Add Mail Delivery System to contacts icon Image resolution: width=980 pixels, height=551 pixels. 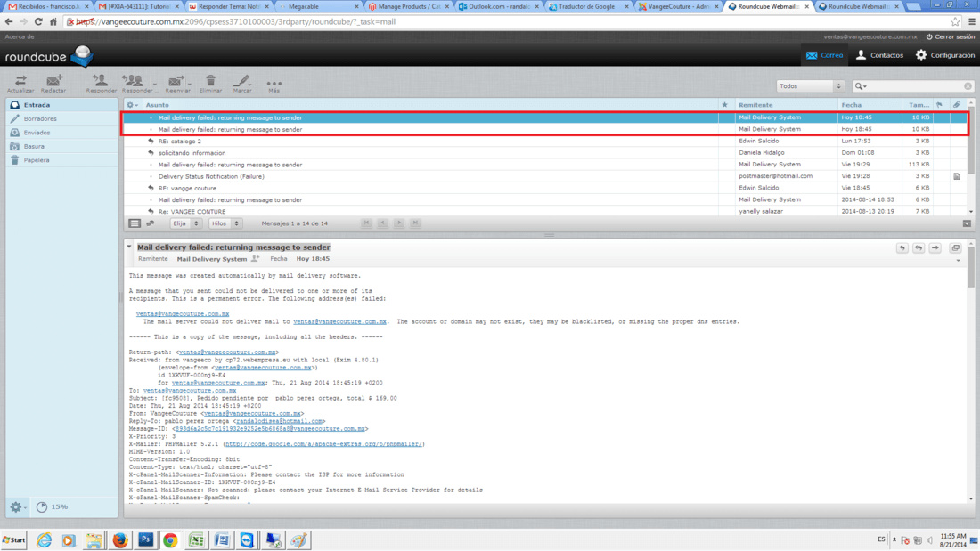point(255,258)
